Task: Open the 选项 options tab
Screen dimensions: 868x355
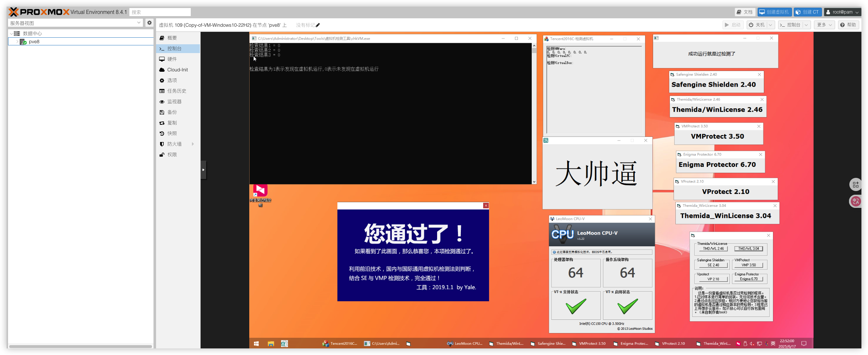Action: [x=178, y=80]
